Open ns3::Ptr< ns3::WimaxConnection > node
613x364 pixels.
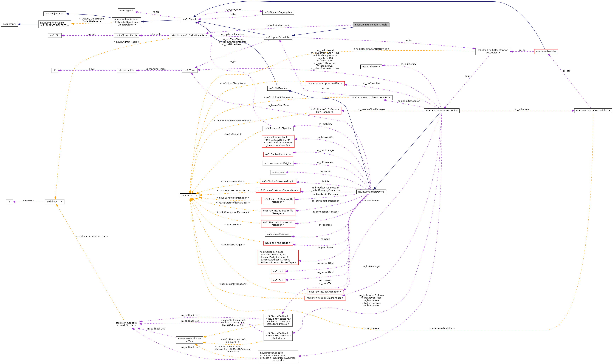coord(278,190)
